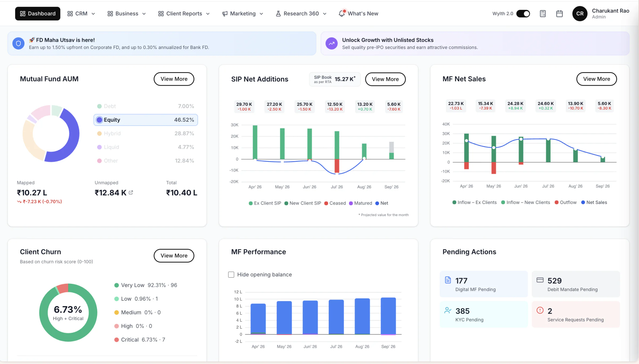Viewport: 639px width, 364px height.
Task: Click the Digital MF Pending document icon
Action: coord(448,280)
